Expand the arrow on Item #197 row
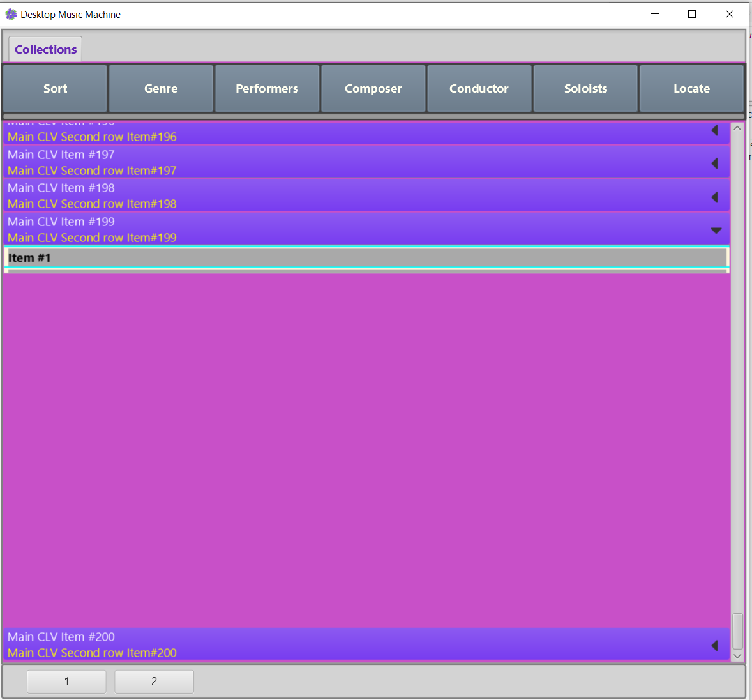This screenshot has height=700, width=752. coord(714,164)
